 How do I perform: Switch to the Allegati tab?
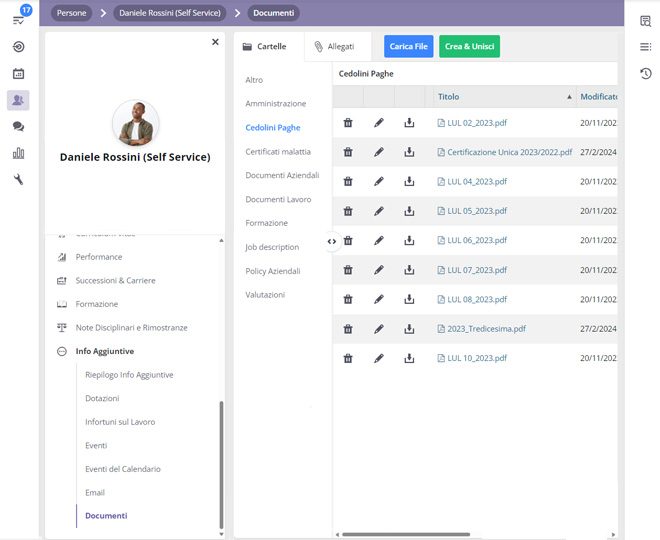coord(334,47)
